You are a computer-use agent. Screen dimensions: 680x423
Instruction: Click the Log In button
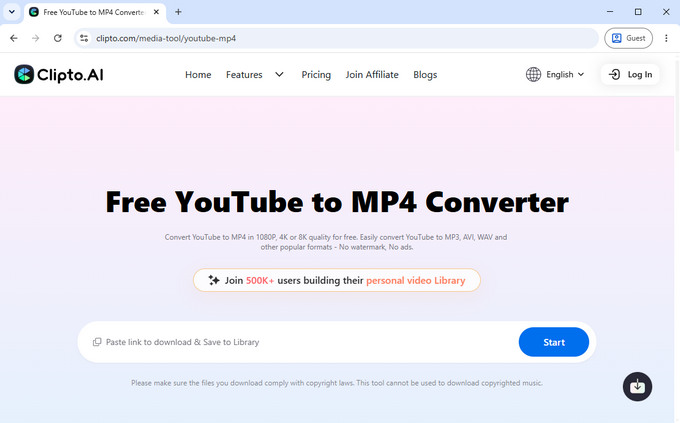coord(630,75)
